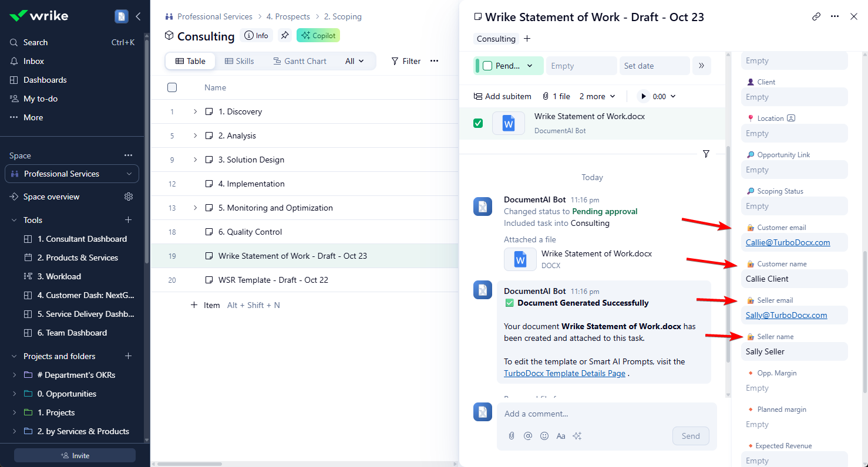Click the pin icon beside Consulting title
Screen dimensions: 868x467
click(285, 36)
